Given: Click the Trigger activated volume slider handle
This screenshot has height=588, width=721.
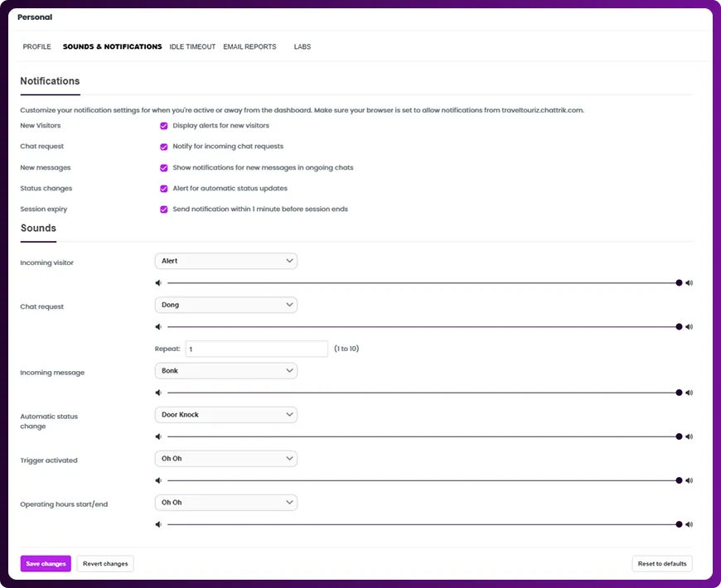Looking at the screenshot, I should [679, 480].
